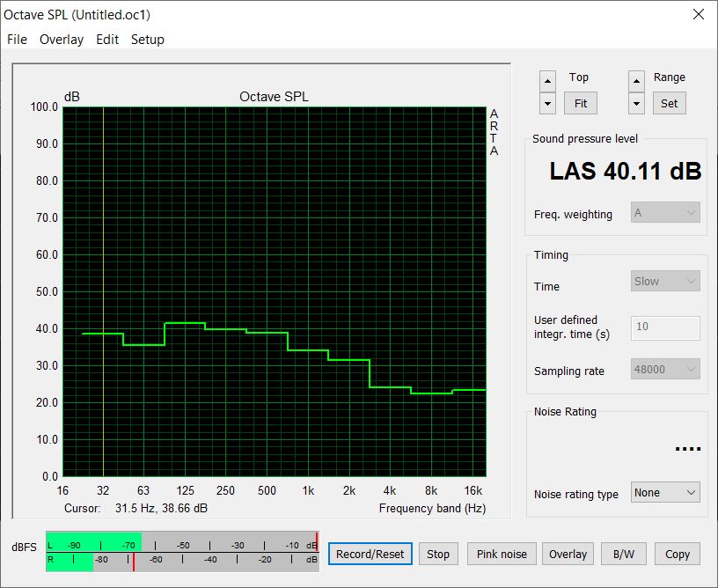Click the user defined integration time field
The image size is (718, 588).
click(x=665, y=327)
